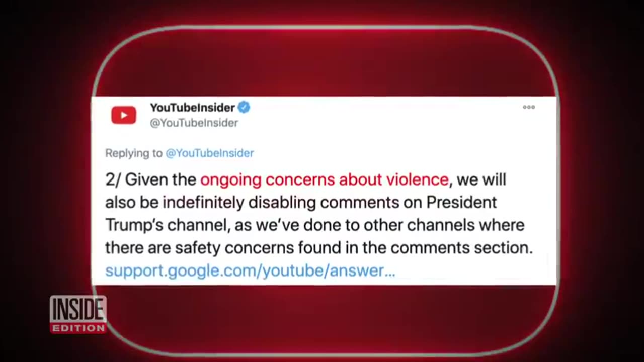Screen dimensions: 644x362
Task: Click the words President Trump's channel
Action: tap(301, 213)
